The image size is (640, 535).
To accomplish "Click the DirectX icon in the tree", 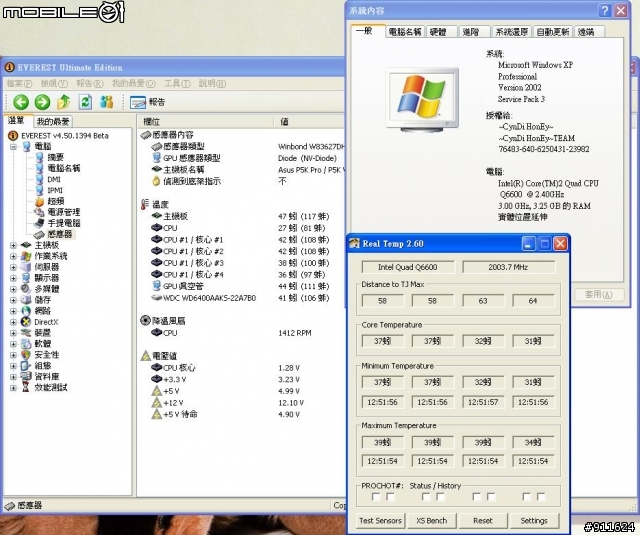I will pos(26,322).
